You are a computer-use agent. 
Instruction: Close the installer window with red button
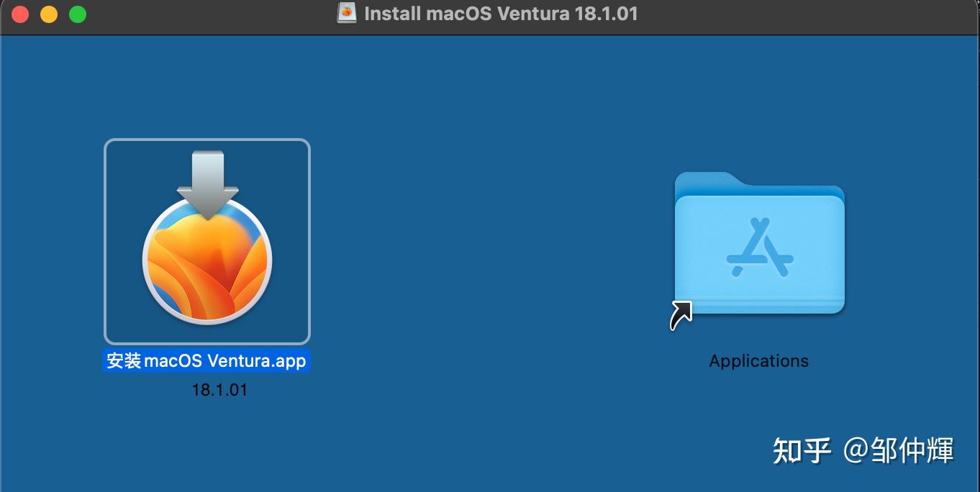click(x=20, y=14)
